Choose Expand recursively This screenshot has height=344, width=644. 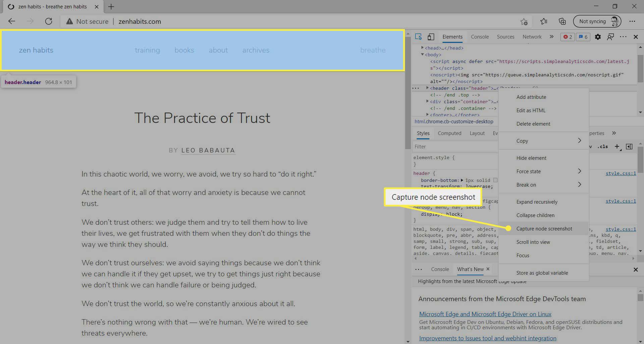click(543, 202)
